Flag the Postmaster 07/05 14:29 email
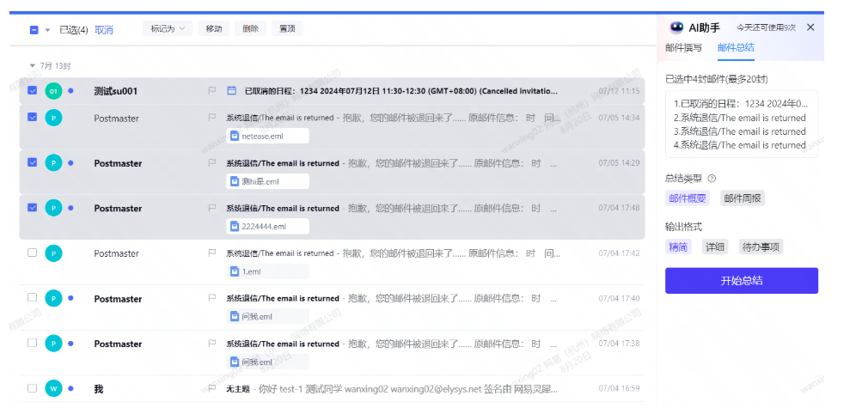 click(212, 162)
